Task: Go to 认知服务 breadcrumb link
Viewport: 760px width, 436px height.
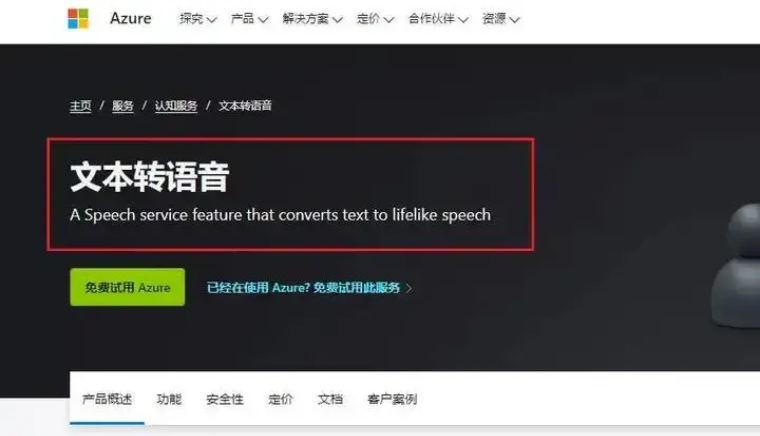Action: click(176, 106)
